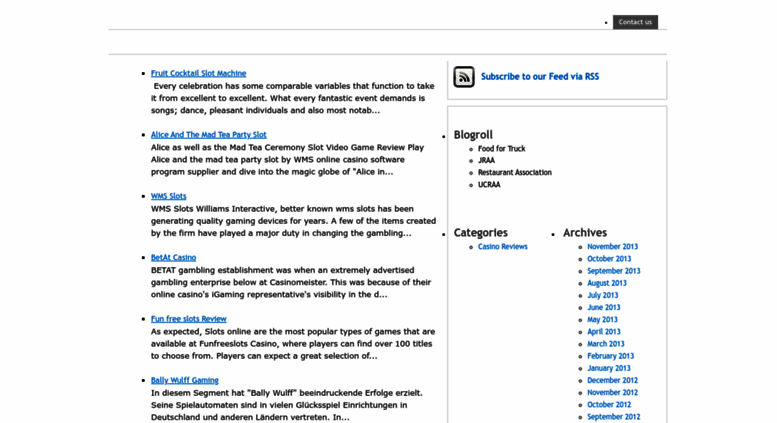Open Fruit Cocktail Slot Machine article

[x=198, y=73]
